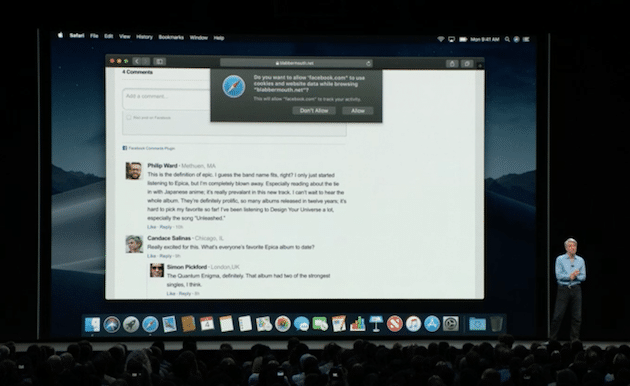Open the History menu
The image size is (630, 386).
(144, 37)
